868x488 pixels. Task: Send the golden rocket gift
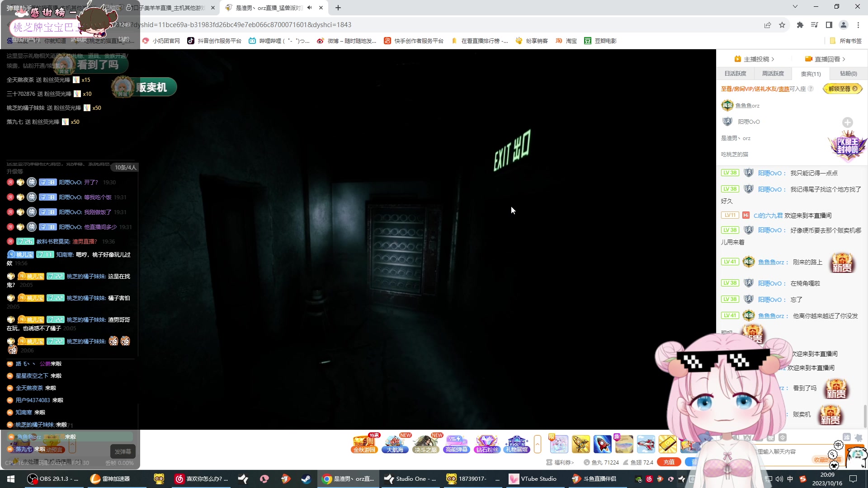[x=581, y=444]
